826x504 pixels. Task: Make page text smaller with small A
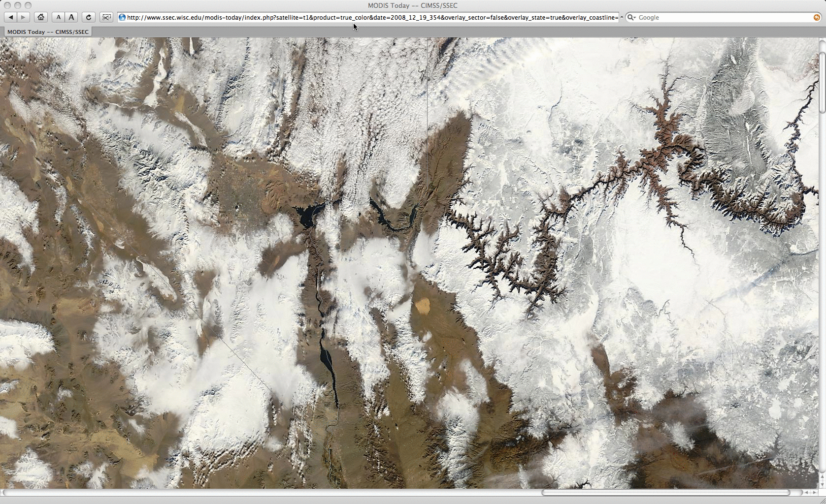[59, 17]
